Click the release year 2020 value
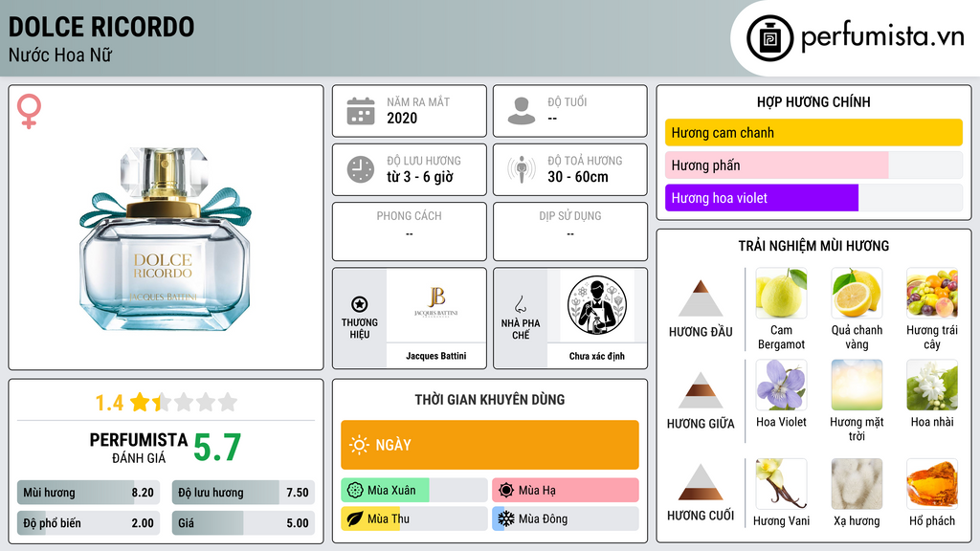Viewport: 980px width, 551px height. click(402, 119)
